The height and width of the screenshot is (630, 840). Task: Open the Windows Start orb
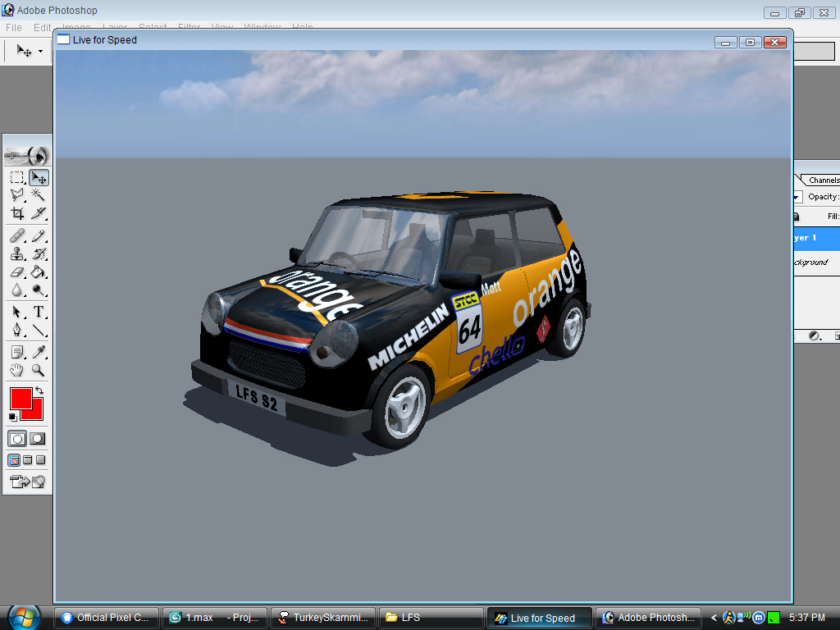coord(24,617)
